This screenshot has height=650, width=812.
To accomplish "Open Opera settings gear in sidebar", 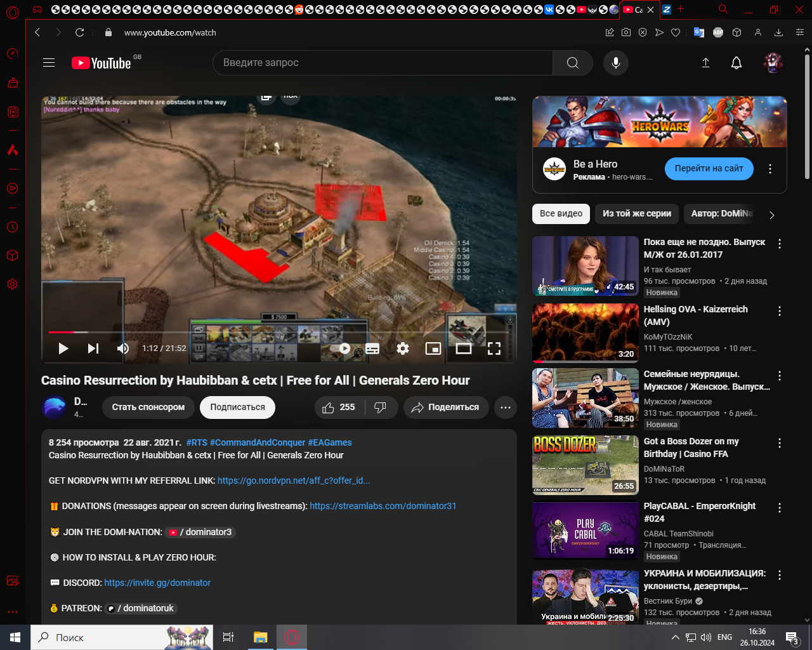I will (12, 284).
